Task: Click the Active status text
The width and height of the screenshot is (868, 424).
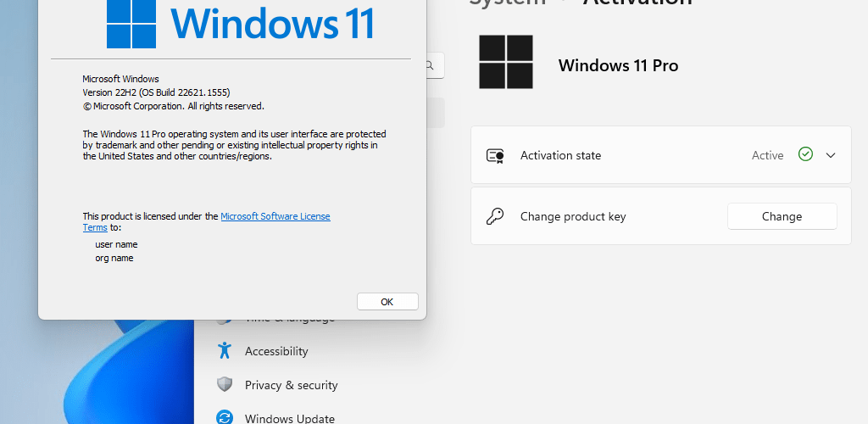Action: (x=767, y=155)
